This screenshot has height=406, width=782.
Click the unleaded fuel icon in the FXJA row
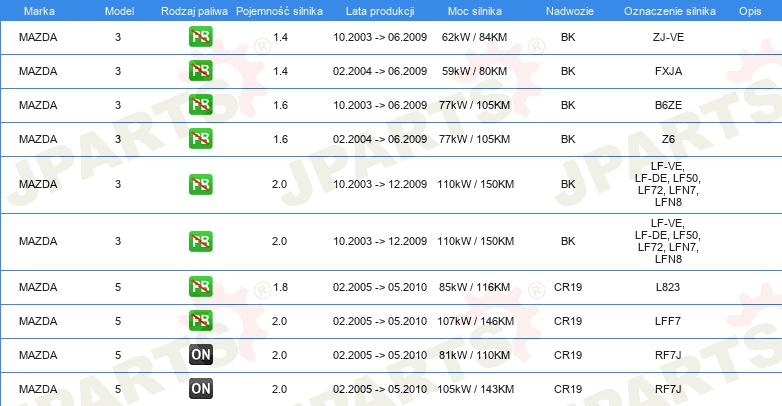pos(200,71)
